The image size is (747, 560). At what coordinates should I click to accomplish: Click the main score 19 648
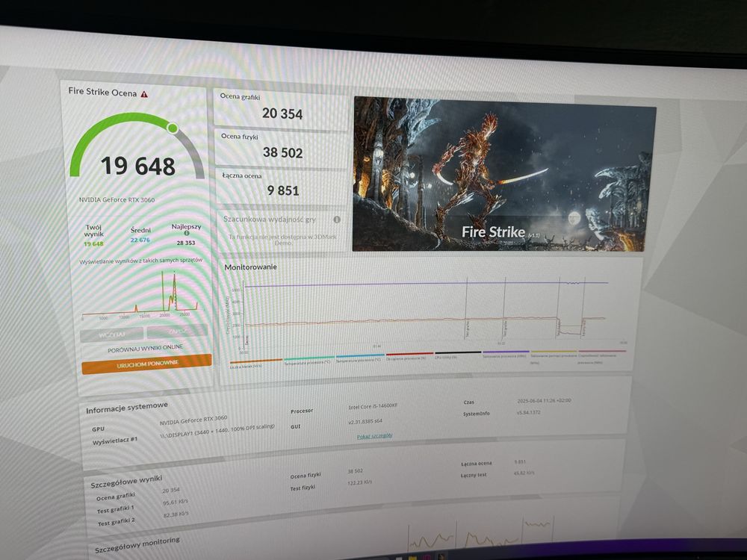pyautogui.click(x=138, y=166)
